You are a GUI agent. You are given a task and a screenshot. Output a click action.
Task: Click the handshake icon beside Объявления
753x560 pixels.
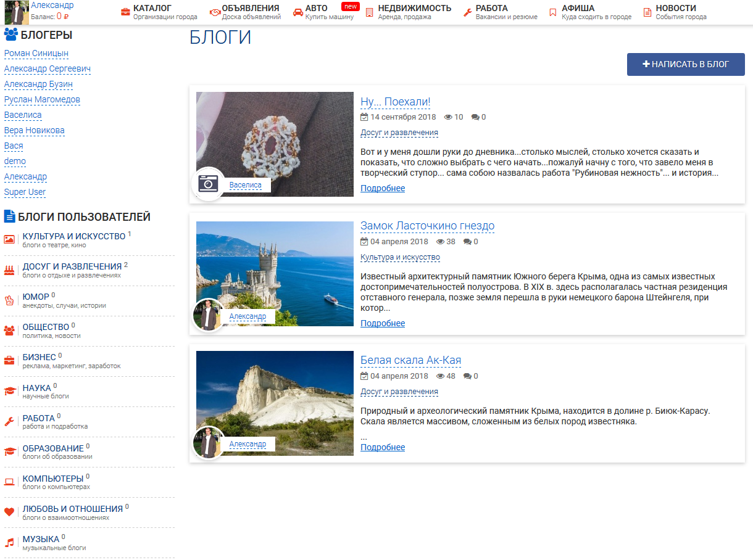coord(215,12)
